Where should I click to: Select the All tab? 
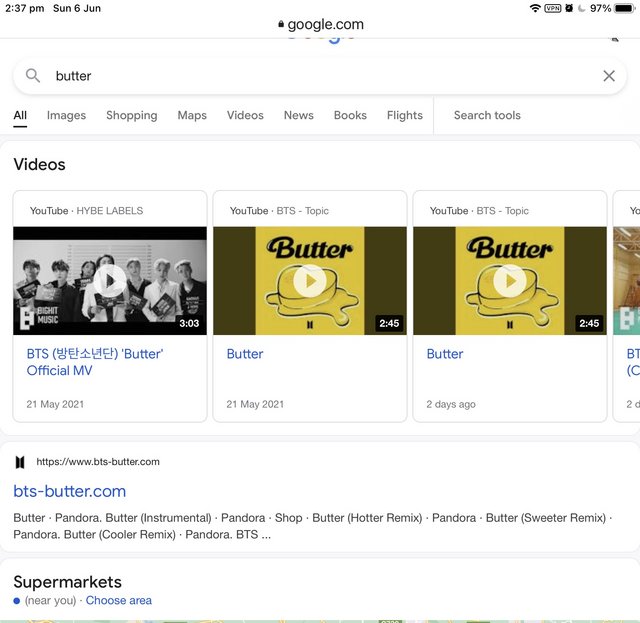[20, 116]
